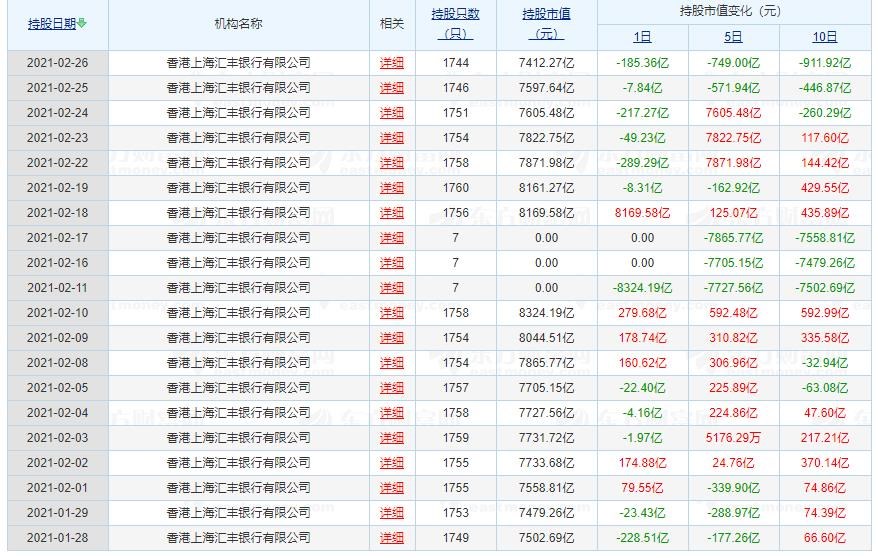Select the 2021-01-28 date cell
Image resolution: width=878 pixels, height=558 pixels.
[x=58, y=538]
